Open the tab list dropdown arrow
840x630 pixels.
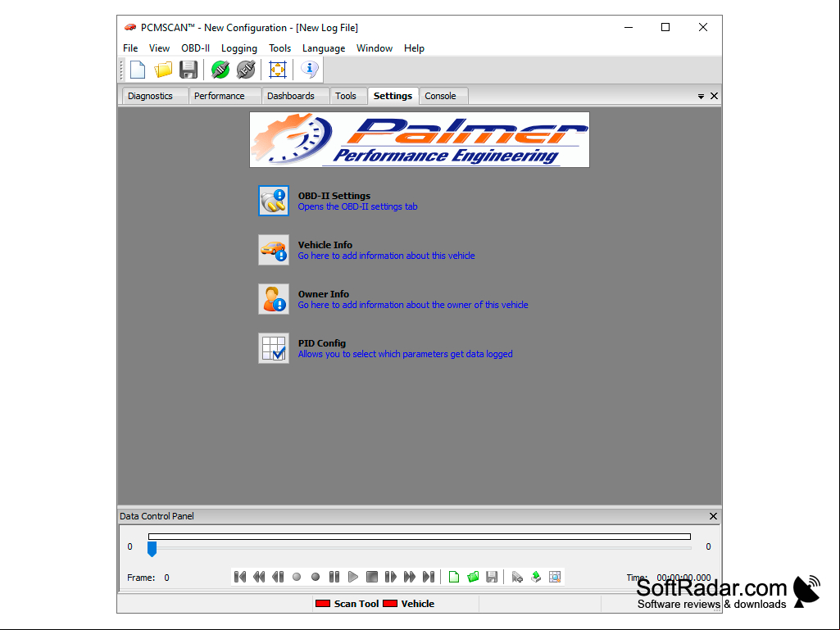pos(701,97)
